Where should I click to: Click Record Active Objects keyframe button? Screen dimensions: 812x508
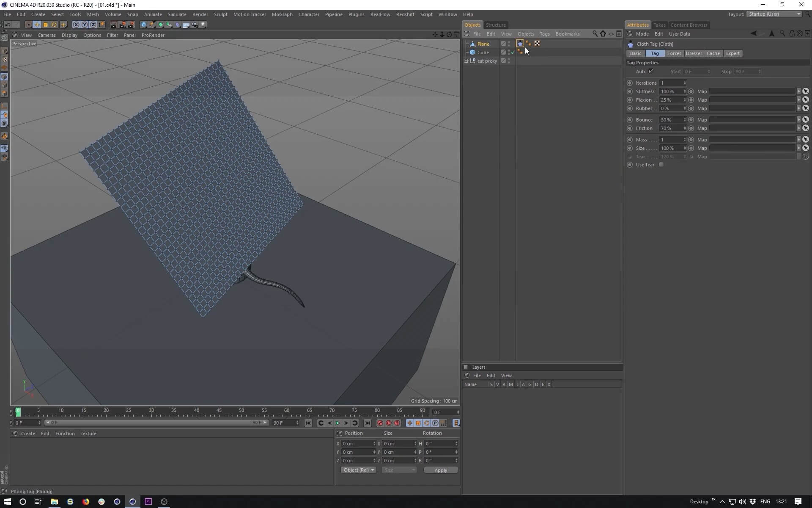pos(380,423)
